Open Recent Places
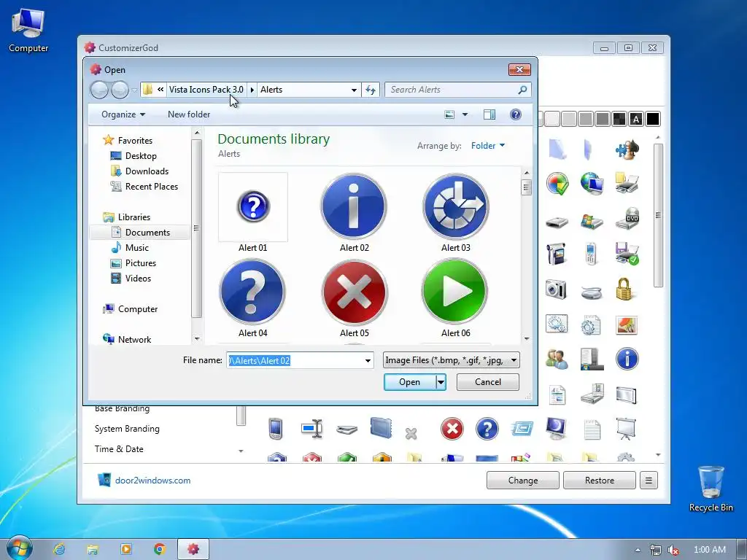 pos(152,187)
